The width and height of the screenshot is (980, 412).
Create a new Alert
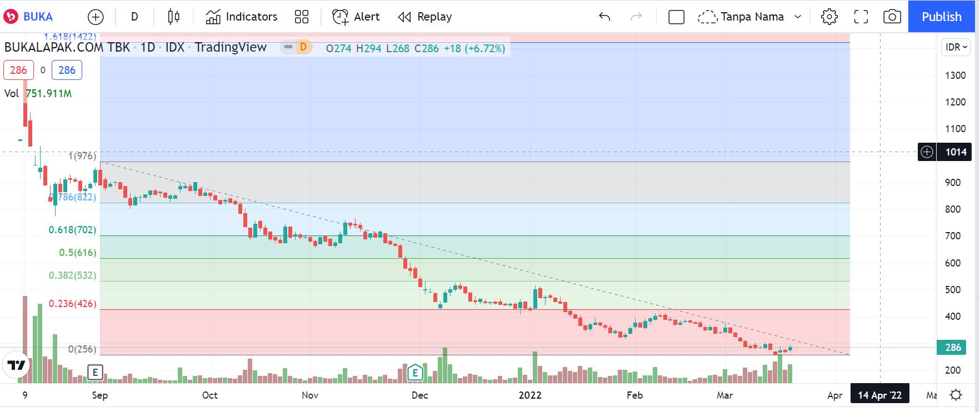(356, 17)
